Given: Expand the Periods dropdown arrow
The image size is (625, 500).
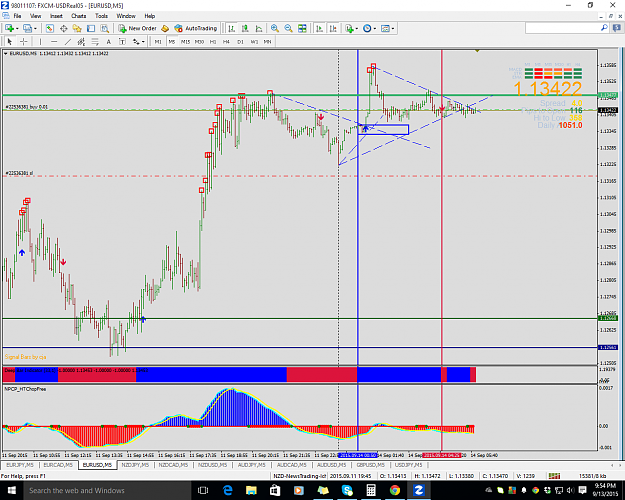Looking at the screenshot, I should pos(375,28).
